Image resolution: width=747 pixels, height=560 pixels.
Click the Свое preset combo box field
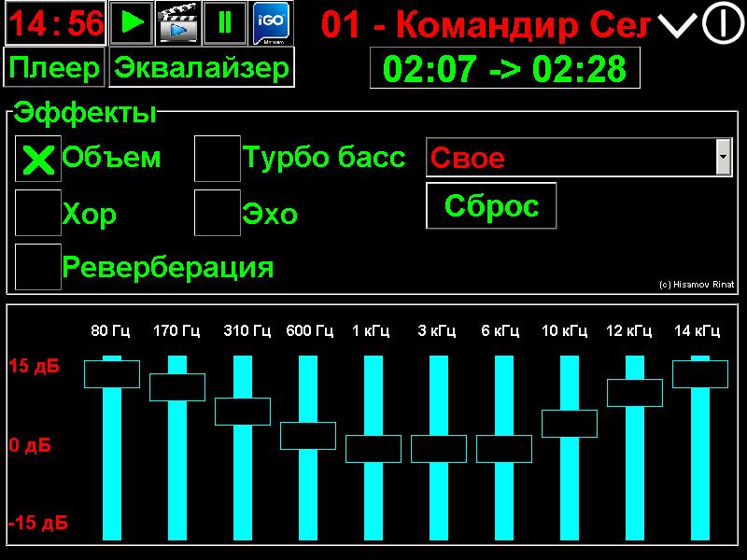(x=579, y=157)
